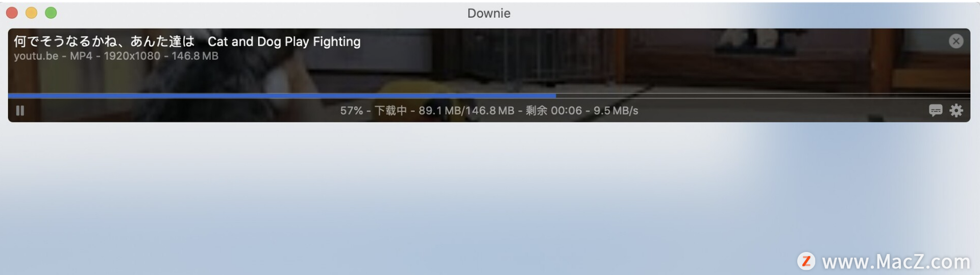
Task: Click the 剩余 00:06 remaining time text
Action: coord(554,110)
